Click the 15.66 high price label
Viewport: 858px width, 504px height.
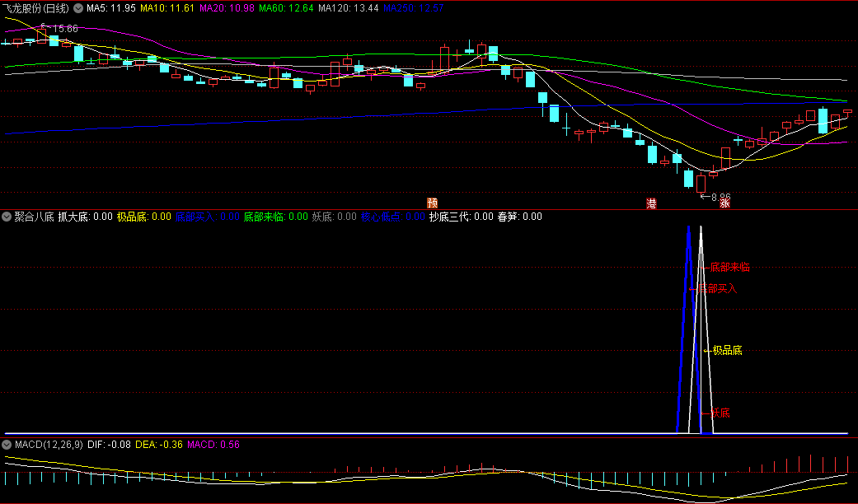66,29
